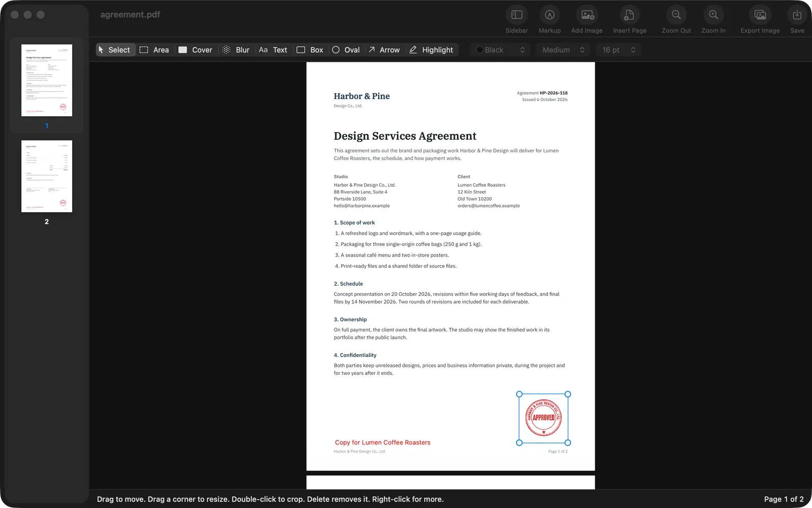Zoom out using the magnifier icon
This screenshot has height=508, width=812.
click(x=676, y=15)
